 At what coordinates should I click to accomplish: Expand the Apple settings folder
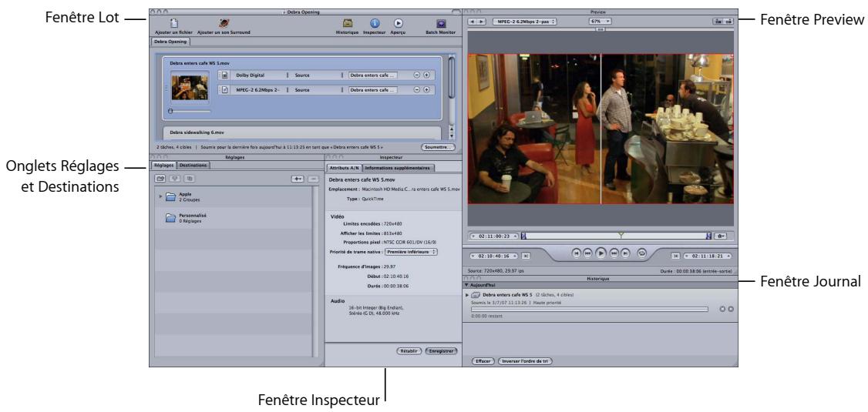(161, 196)
